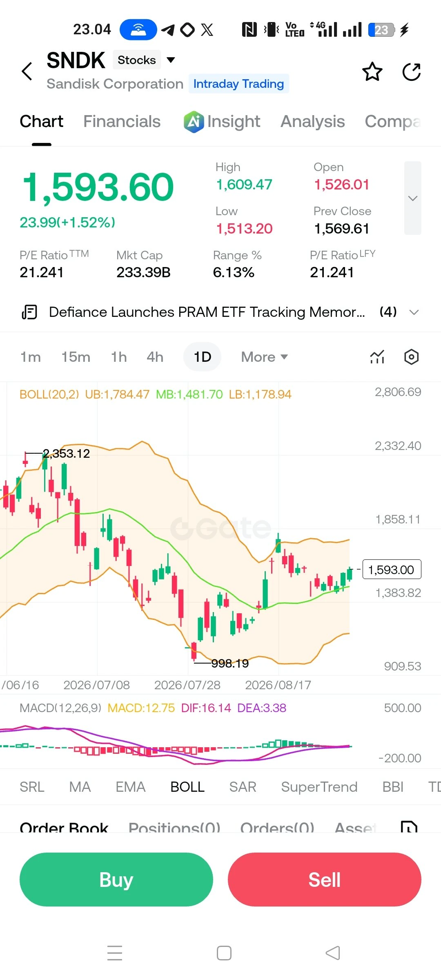This screenshot has width=441, height=980.
Task: Tap the X app notification icon
Action: 207,30
